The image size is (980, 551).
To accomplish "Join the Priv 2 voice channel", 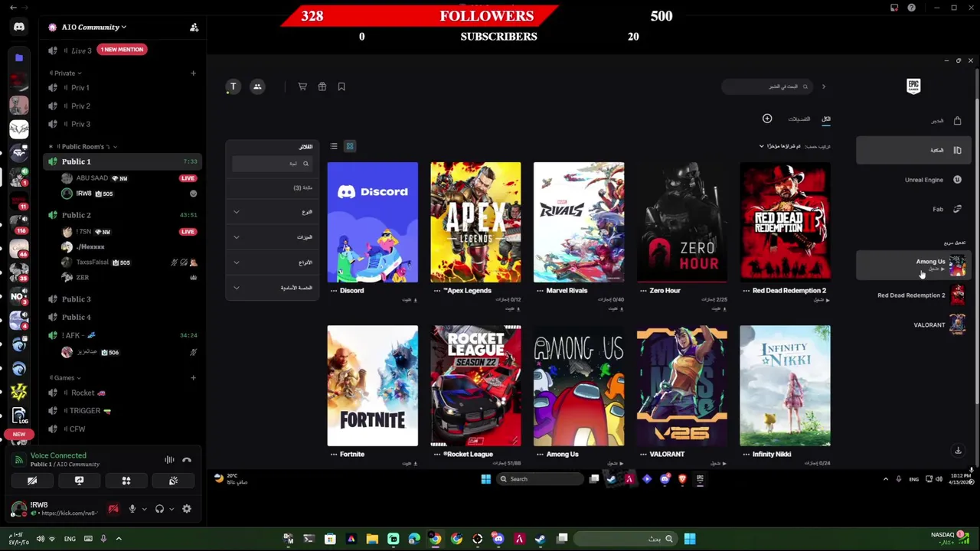I will click(122, 106).
